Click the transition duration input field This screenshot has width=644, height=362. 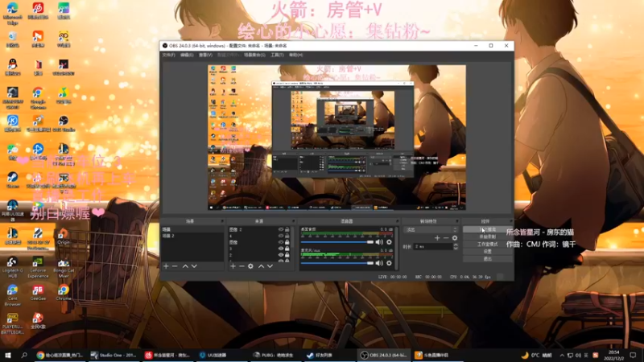[x=433, y=246]
